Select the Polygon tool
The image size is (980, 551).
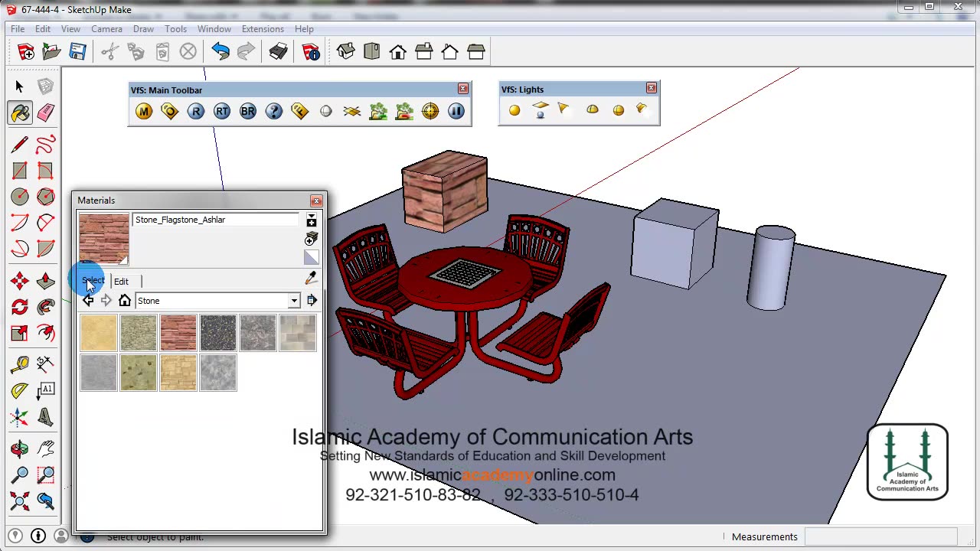pos(45,197)
